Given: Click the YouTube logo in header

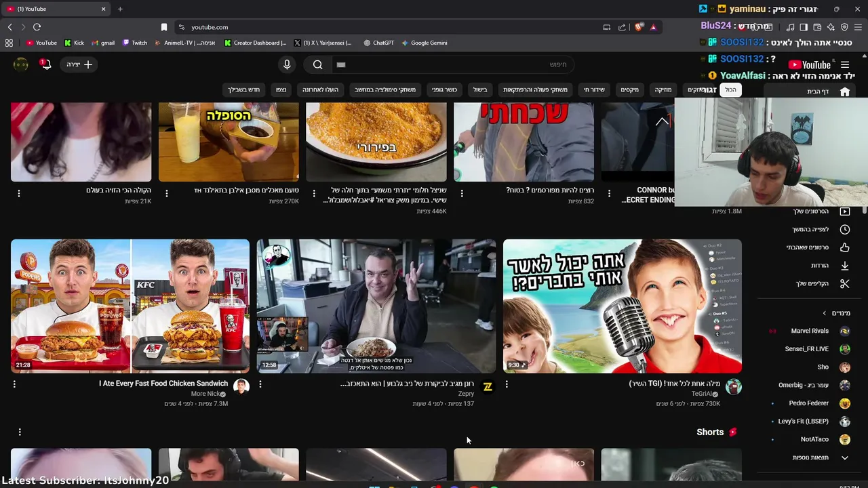Looking at the screenshot, I should click(x=811, y=64).
